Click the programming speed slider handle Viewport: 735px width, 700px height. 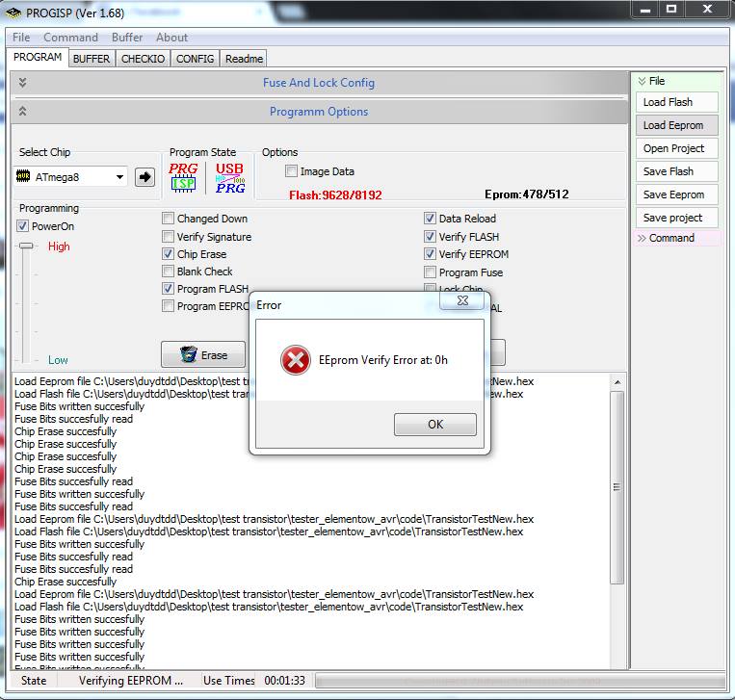point(26,246)
